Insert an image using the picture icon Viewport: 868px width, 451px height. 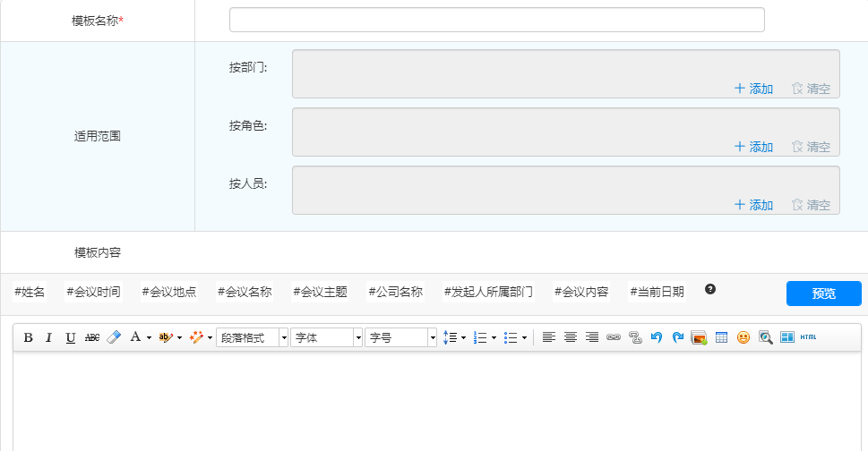pyautogui.click(x=700, y=337)
